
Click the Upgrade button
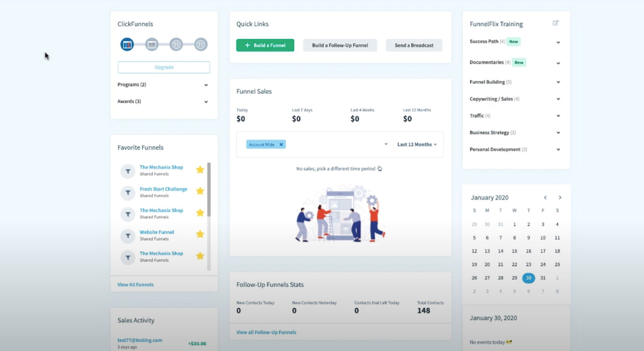(x=164, y=67)
